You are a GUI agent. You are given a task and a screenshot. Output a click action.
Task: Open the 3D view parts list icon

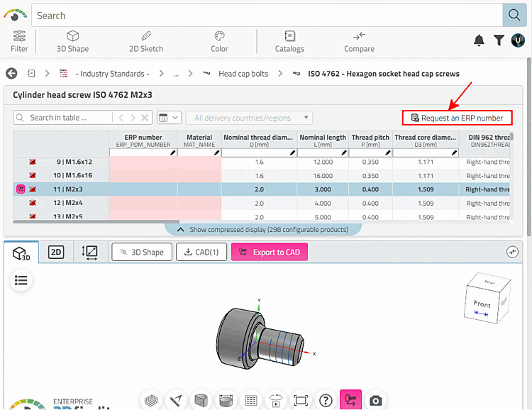[21, 280]
